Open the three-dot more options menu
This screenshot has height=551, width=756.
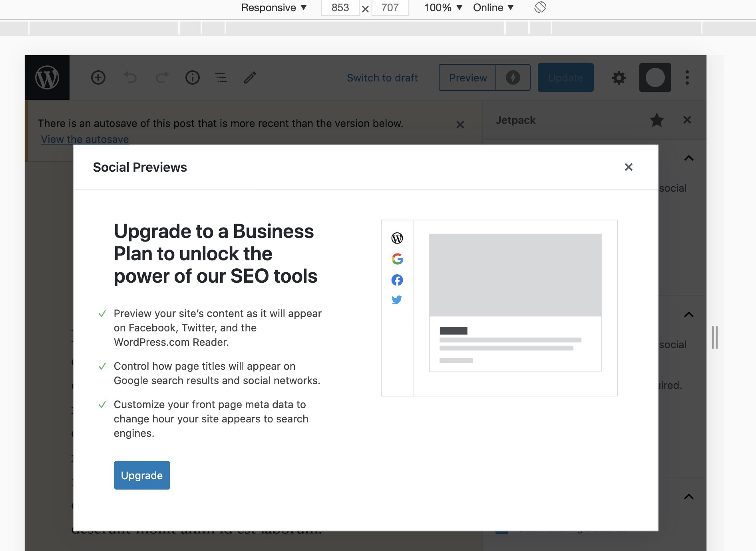point(687,77)
